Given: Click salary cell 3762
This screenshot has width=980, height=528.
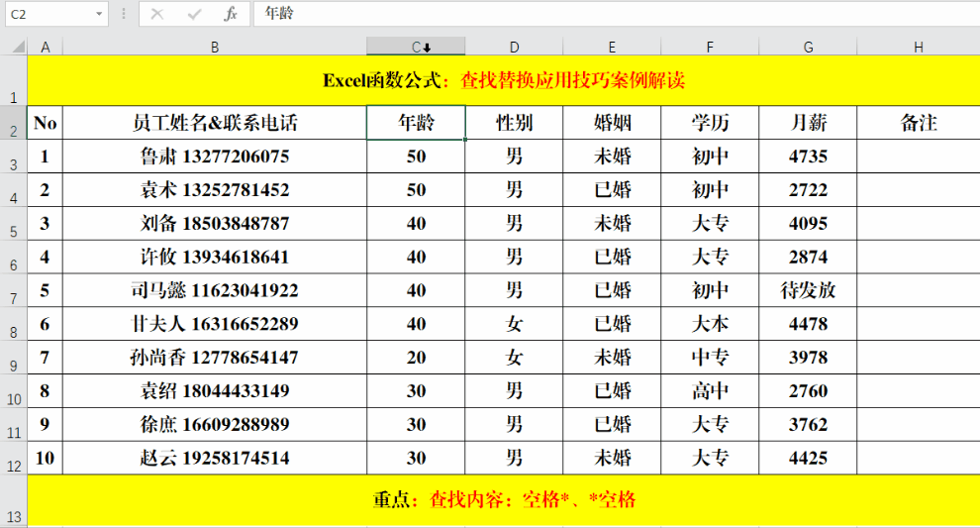Looking at the screenshot, I should 808,425.
